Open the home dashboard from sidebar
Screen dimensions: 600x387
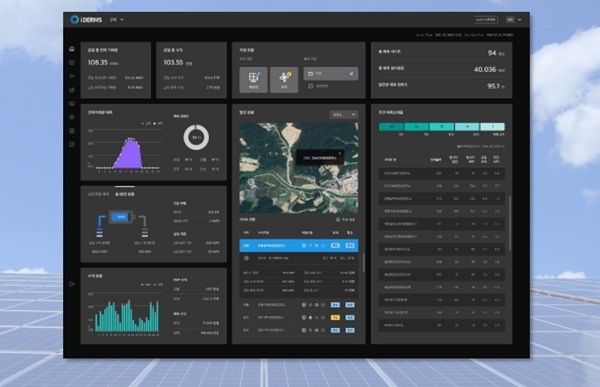(x=72, y=49)
